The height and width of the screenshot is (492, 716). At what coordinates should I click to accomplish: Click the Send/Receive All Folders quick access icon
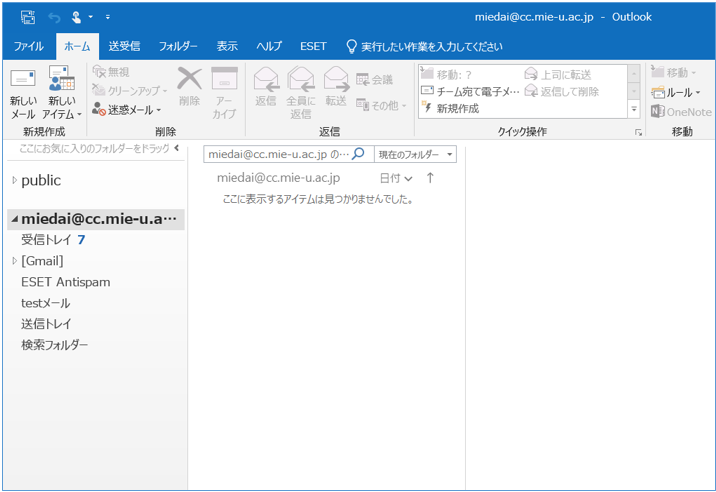tap(28, 17)
